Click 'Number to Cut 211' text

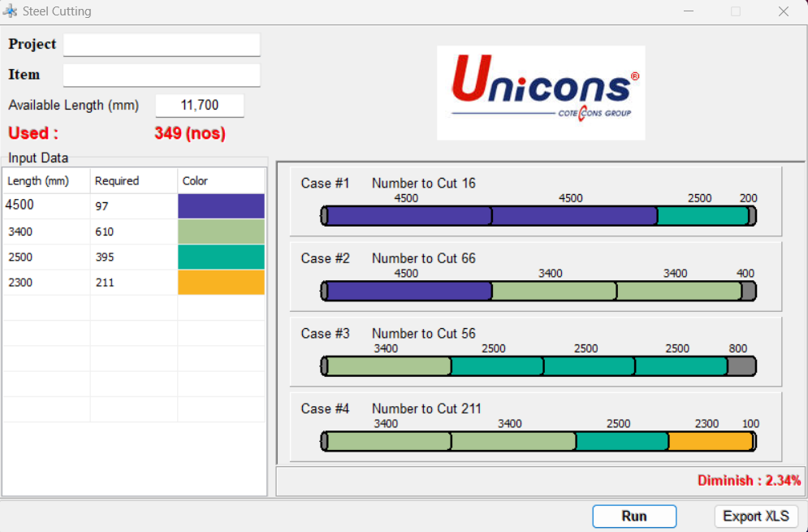[x=426, y=409]
